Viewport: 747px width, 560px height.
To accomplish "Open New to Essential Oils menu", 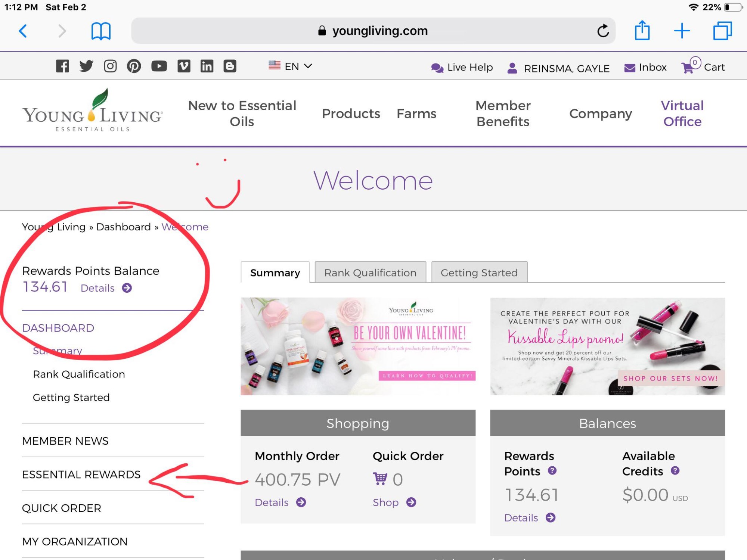I will click(x=242, y=113).
